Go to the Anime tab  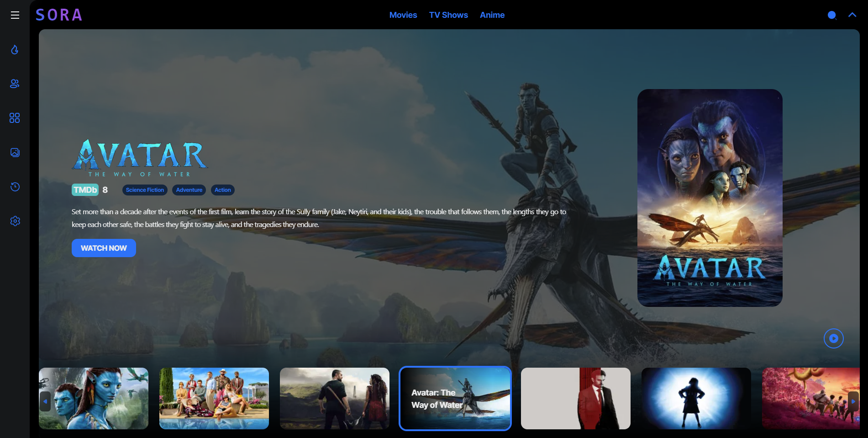(x=492, y=15)
